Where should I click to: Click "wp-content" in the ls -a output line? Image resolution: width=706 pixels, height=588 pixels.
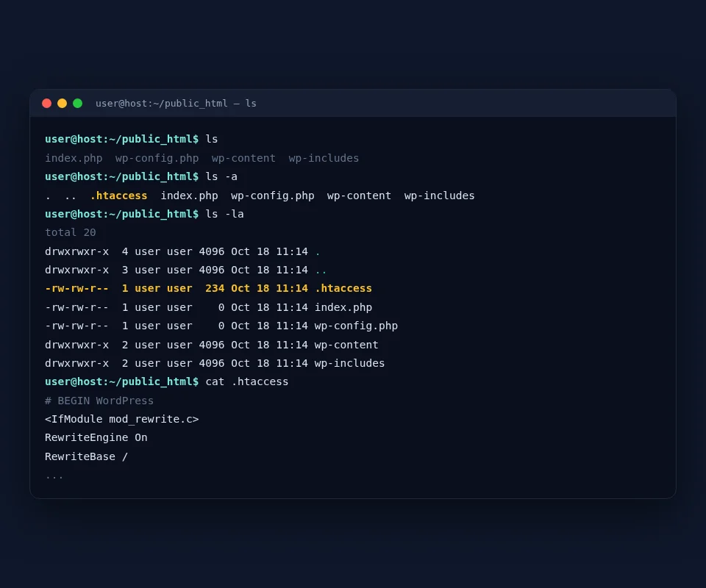[360, 196]
